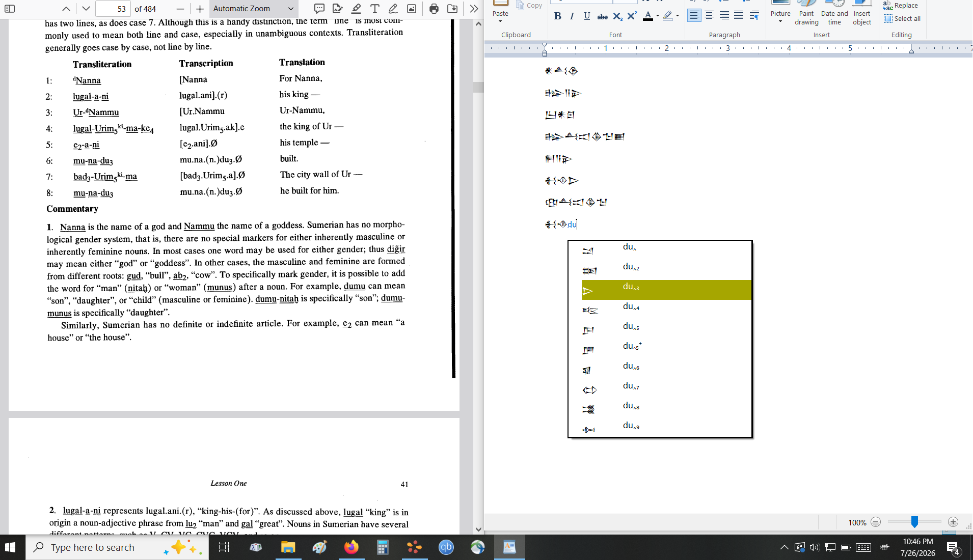
Task: Click Insert object button
Action: click(862, 14)
